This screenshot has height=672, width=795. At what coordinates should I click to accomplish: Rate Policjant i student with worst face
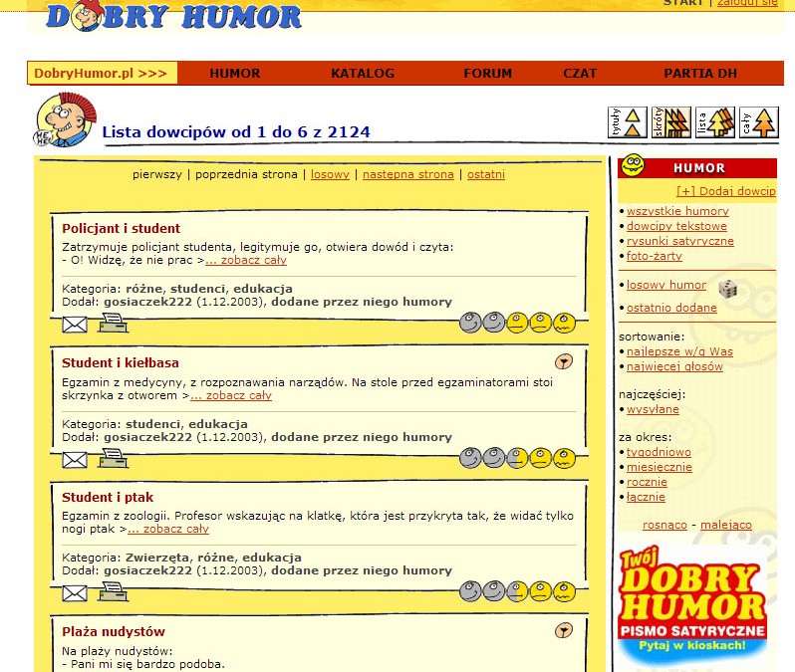click(564, 323)
